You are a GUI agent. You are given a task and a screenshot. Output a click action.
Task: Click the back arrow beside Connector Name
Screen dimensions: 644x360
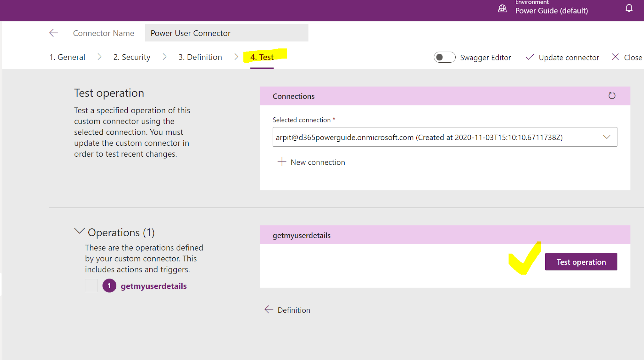[54, 33]
